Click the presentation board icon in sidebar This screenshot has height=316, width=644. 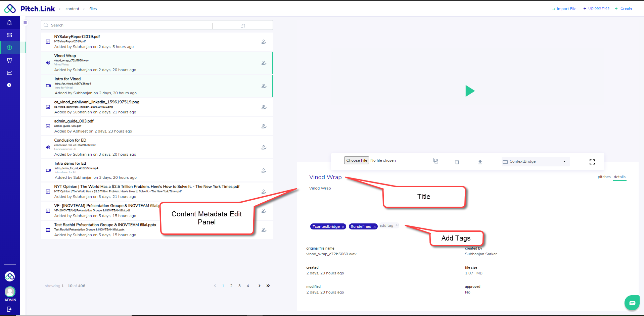pos(9,60)
